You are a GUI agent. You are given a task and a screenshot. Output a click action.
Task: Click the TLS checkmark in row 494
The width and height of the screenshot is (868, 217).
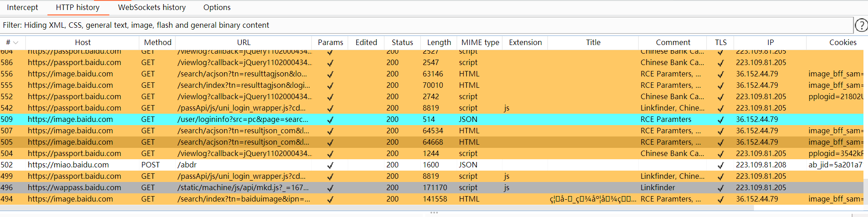720,199
